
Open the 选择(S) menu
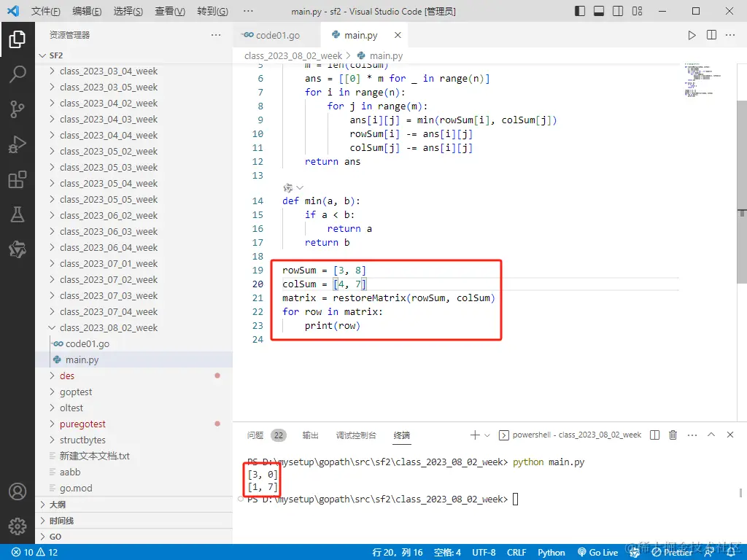point(128,11)
